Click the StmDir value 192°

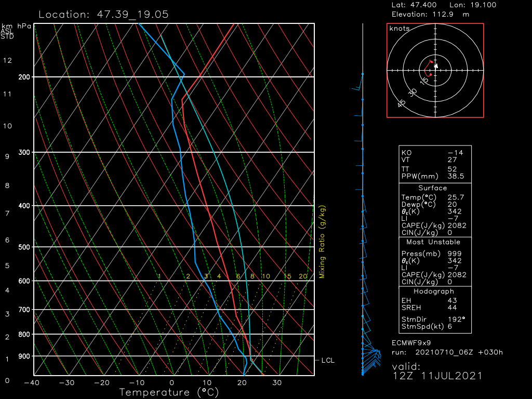457,320
